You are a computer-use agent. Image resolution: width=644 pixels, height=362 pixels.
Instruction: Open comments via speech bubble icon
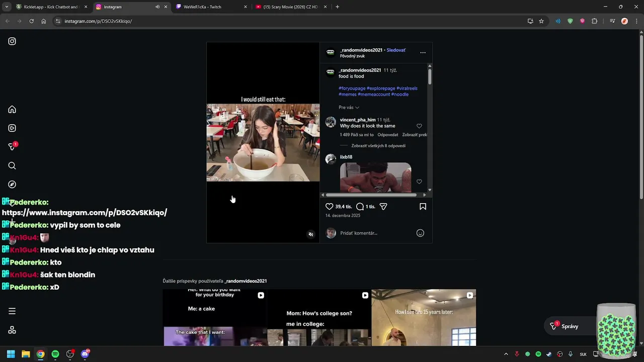[x=360, y=207]
